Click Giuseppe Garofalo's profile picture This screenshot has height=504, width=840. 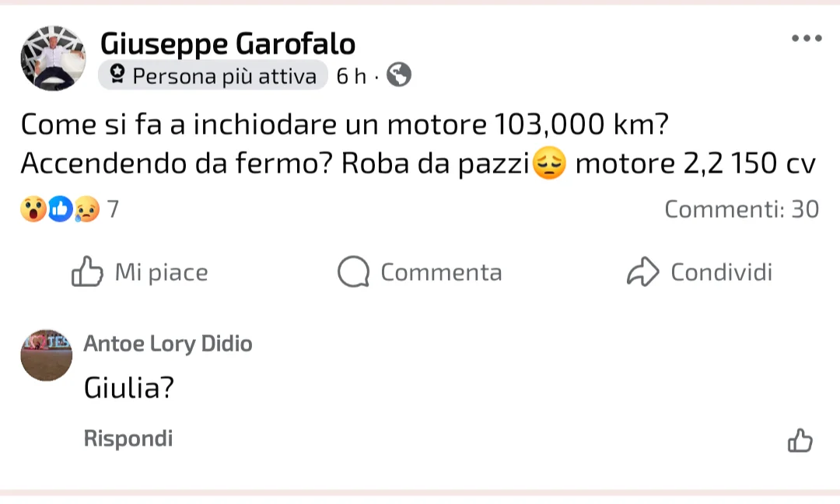point(53,58)
